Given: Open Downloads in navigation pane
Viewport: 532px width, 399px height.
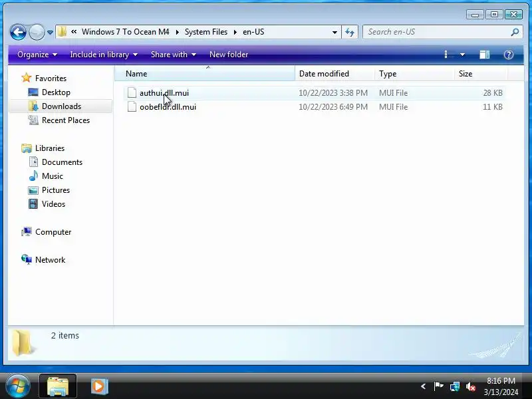Looking at the screenshot, I should [61, 106].
